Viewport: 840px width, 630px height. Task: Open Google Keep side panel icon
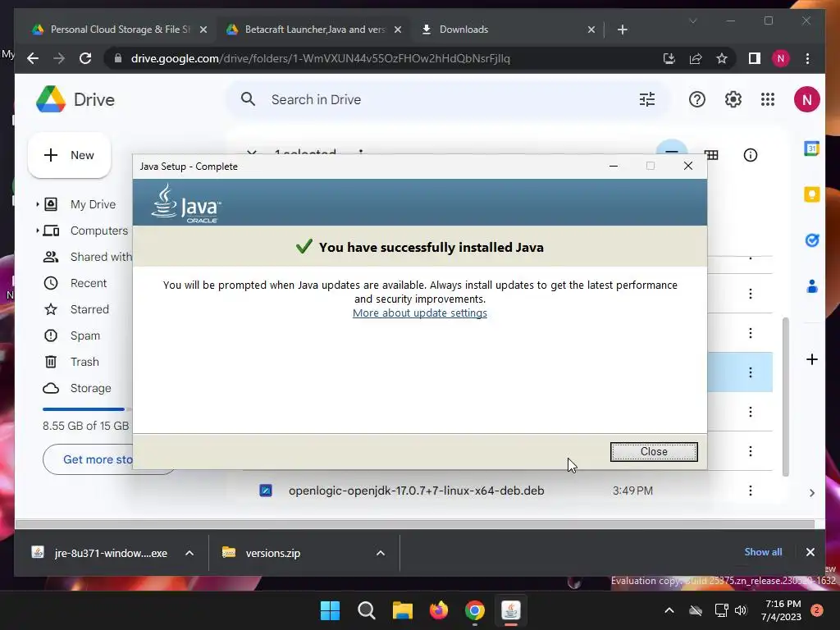(811, 194)
